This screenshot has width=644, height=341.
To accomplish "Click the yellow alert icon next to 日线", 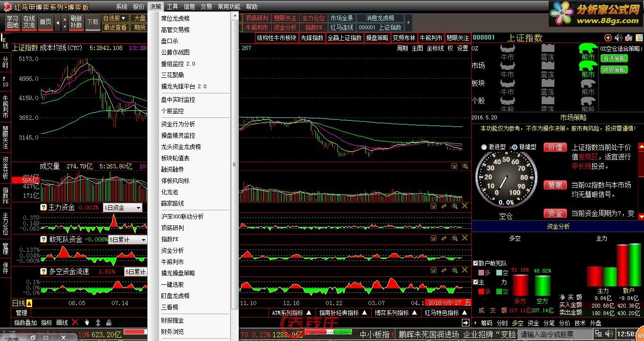I will coord(29,303).
